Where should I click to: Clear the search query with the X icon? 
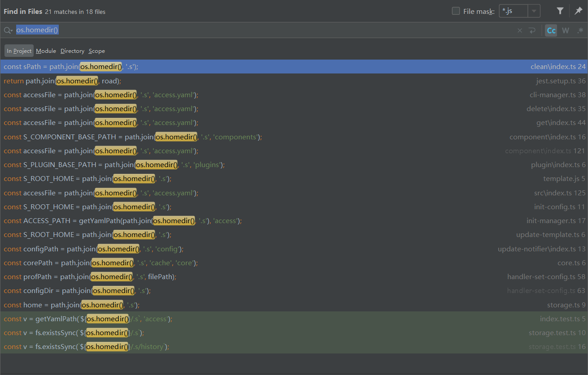click(519, 30)
